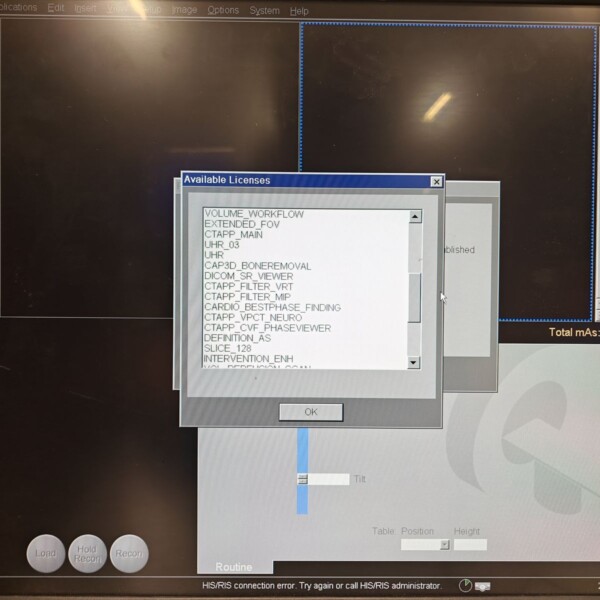The width and height of the screenshot is (600, 600).
Task: Close the Available Licenses dialog
Action: pyautogui.click(x=436, y=181)
